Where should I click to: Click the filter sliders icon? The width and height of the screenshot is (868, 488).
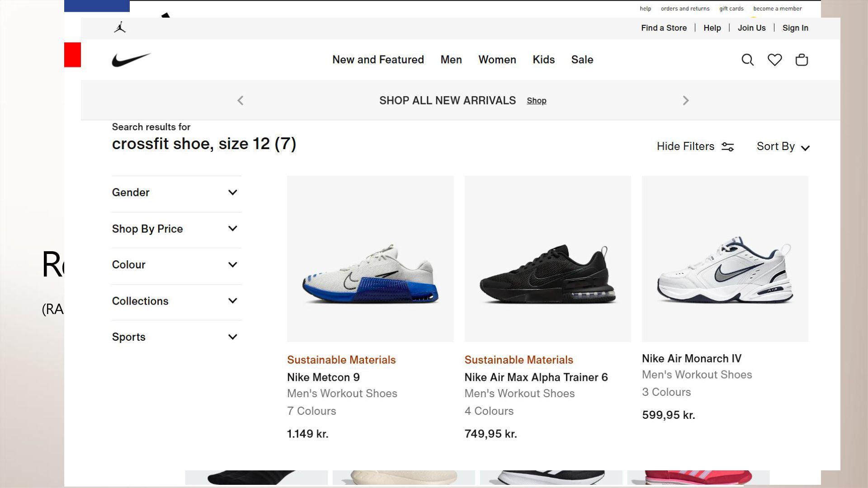coord(727,147)
